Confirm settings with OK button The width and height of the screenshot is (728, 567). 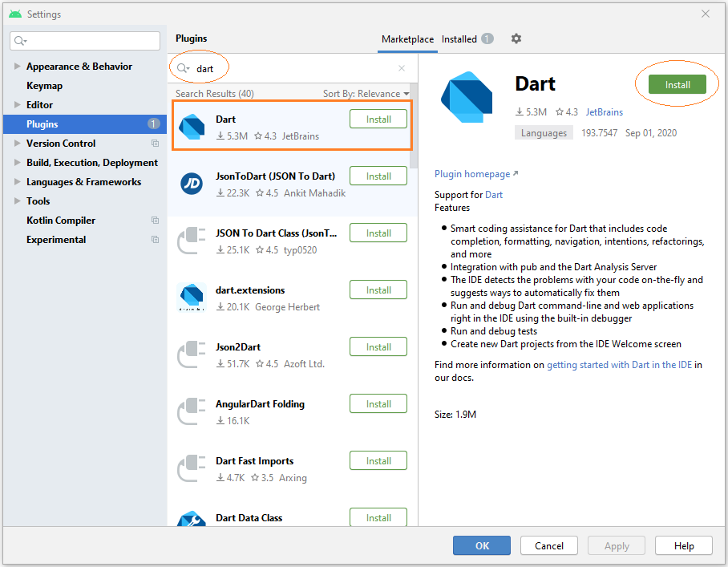click(x=482, y=545)
